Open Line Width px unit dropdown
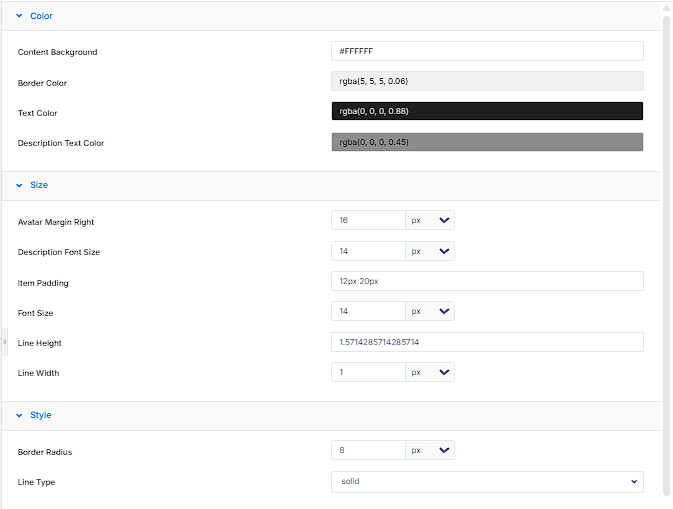 click(x=430, y=372)
